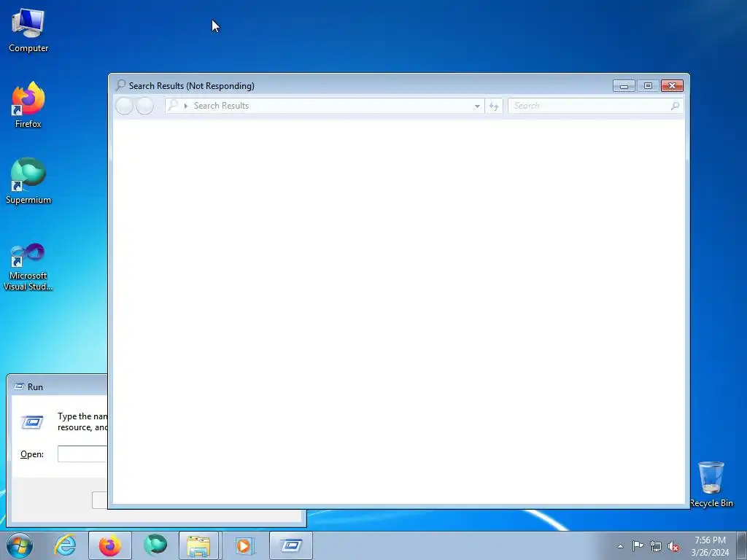Click the Show desktop strip in the taskbar
747x560 pixels.
coord(742,545)
